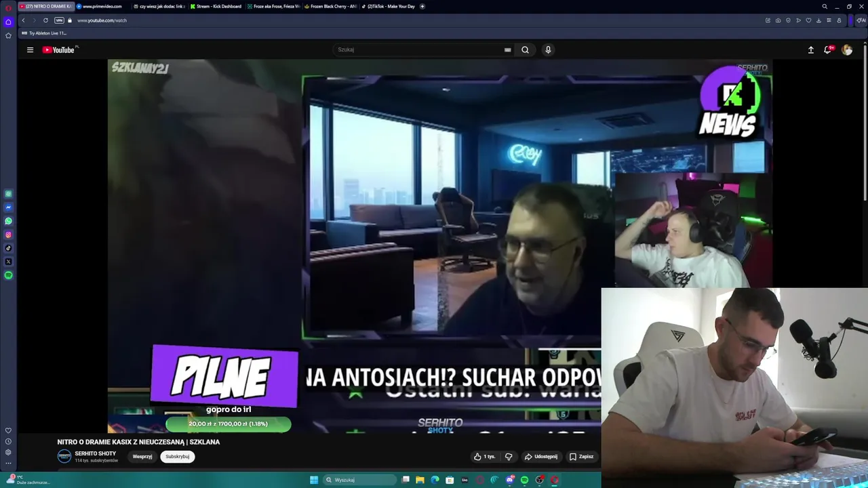
Task: Click the video title NITRO O DRAMIE KASIX
Action: 138,442
